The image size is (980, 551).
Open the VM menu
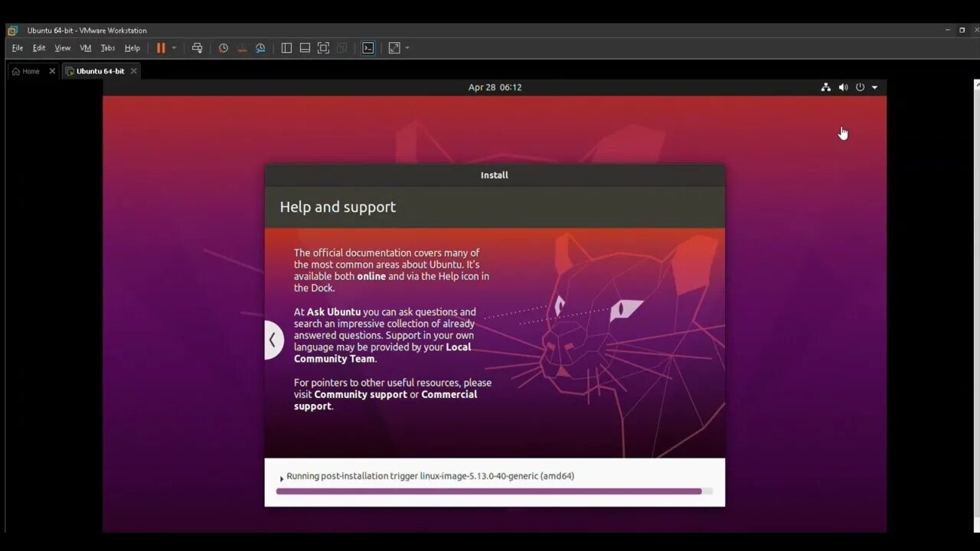(x=86, y=47)
